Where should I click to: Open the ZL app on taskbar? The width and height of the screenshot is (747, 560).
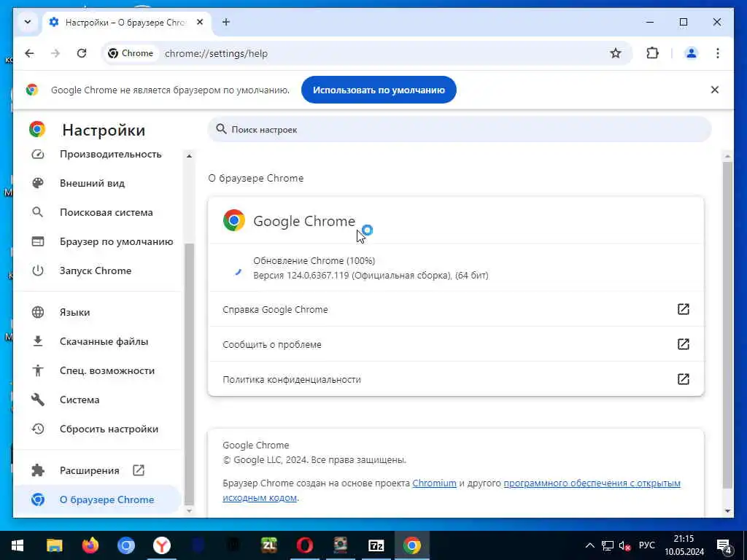click(x=269, y=545)
